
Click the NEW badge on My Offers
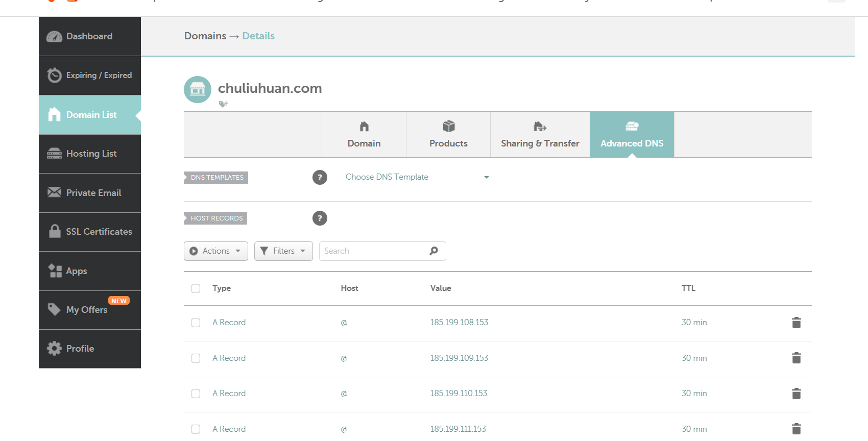coord(119,301)
